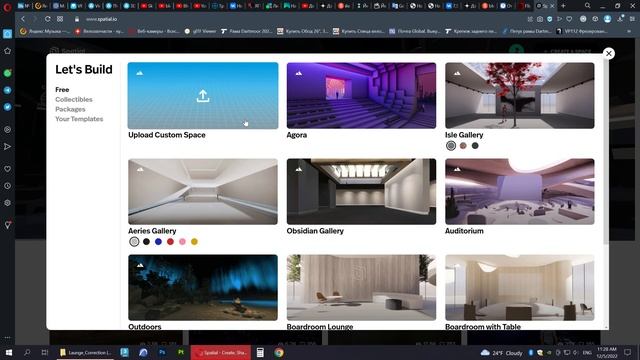Viewport: 640px width, 360px height.
Task: Click the site lock icon
Action: point(77,19)
